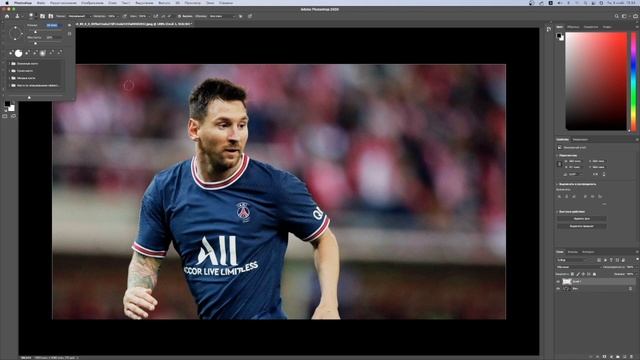Open the search icon in top right

pyautogui.click(x=617, y=16)
